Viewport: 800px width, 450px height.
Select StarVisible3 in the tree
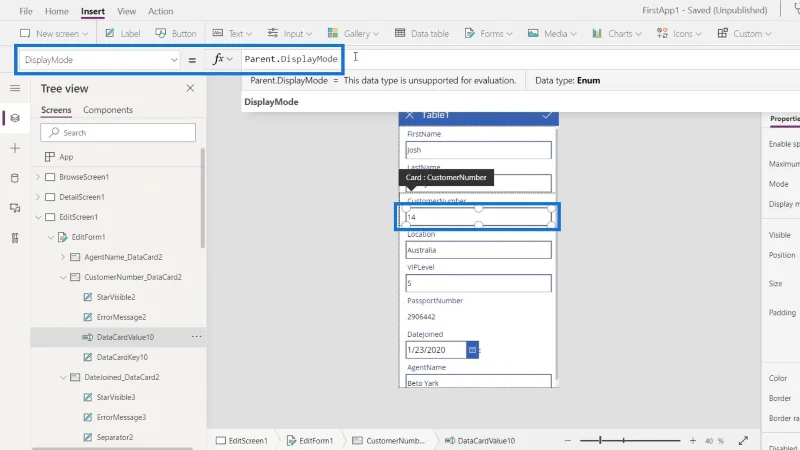116,397
